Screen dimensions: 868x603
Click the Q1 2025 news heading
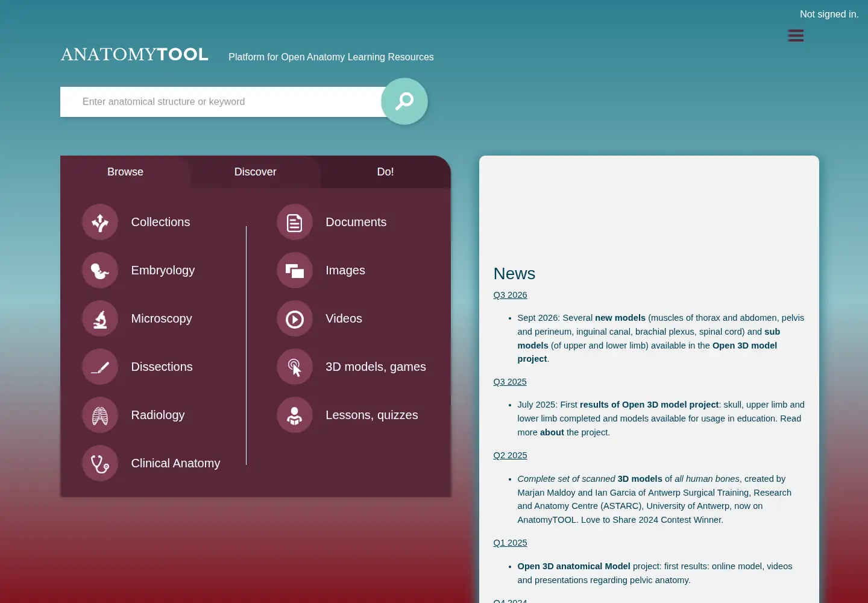pyautogui.click(x=510, y=543)
